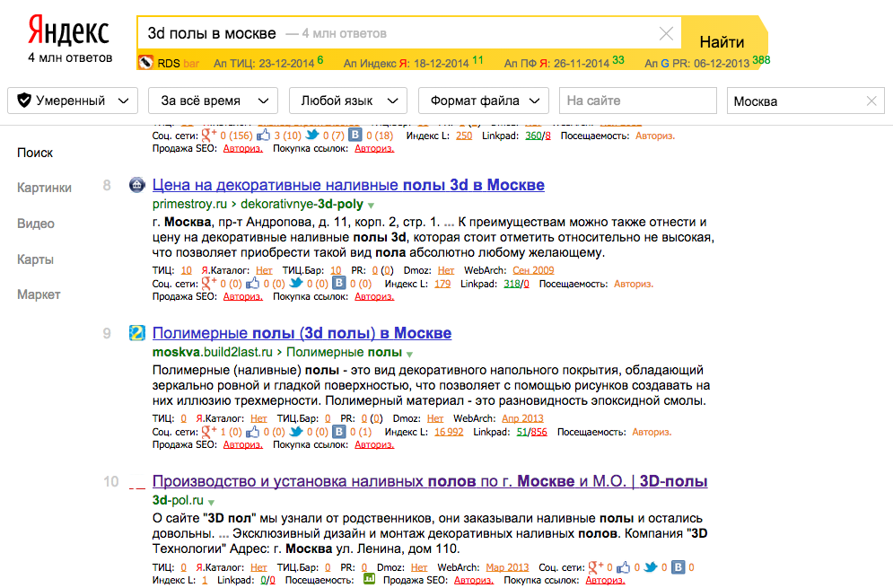Viewport: 893px width, 588px height.
Task: Click Индекс L value 179
Action: coord(442,284)
